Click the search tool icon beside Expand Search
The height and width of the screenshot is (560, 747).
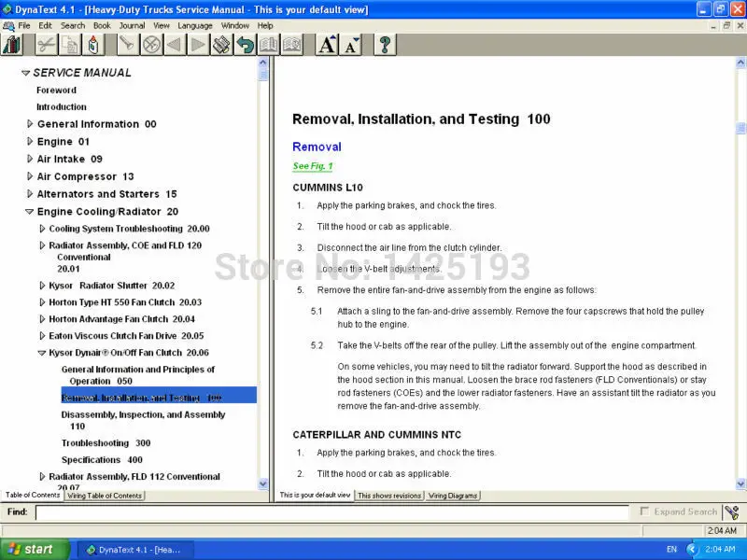[x=731, y=512]
